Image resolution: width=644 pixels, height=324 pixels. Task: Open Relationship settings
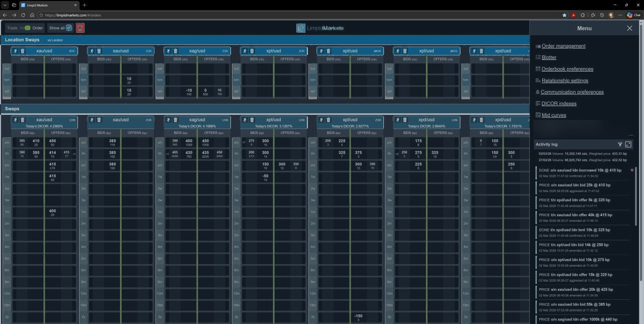point(565,81)
